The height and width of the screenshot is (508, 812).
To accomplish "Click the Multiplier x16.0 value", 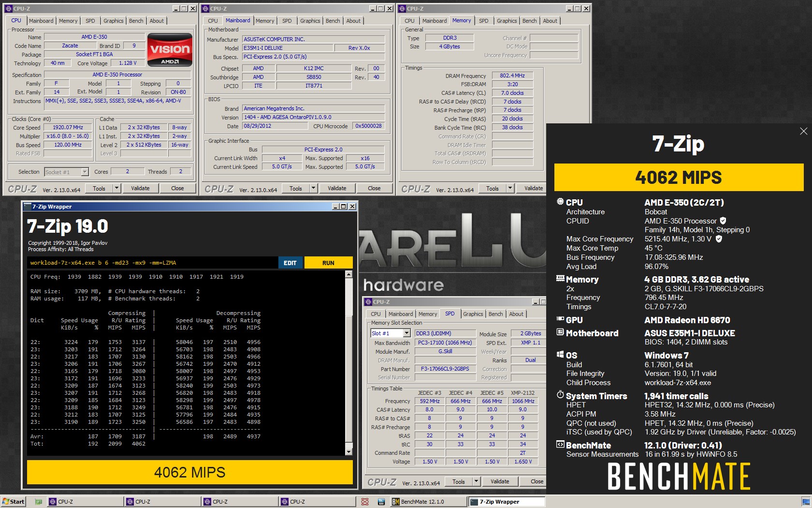I will 68,136.
